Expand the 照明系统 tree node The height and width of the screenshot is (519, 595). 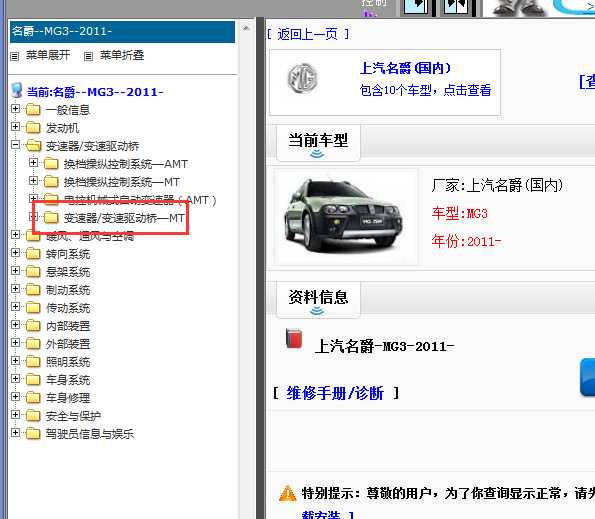tap(15, 360)
